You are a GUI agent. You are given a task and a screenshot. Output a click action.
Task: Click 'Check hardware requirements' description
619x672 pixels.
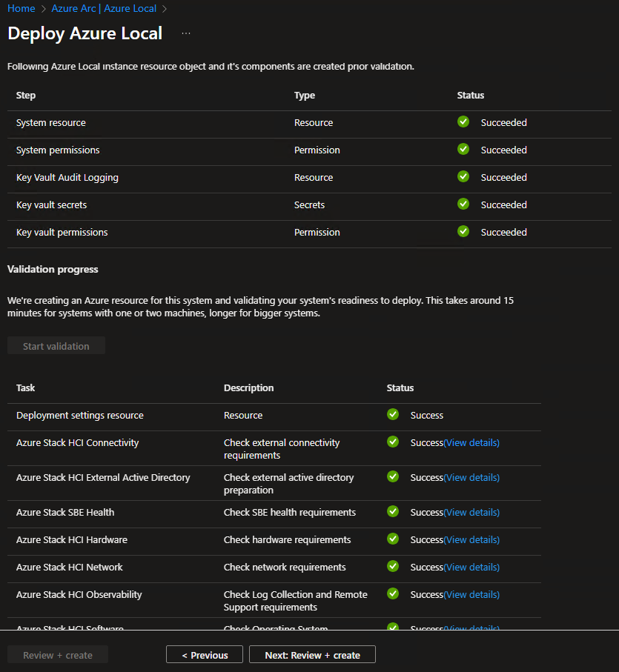(287, 539)
